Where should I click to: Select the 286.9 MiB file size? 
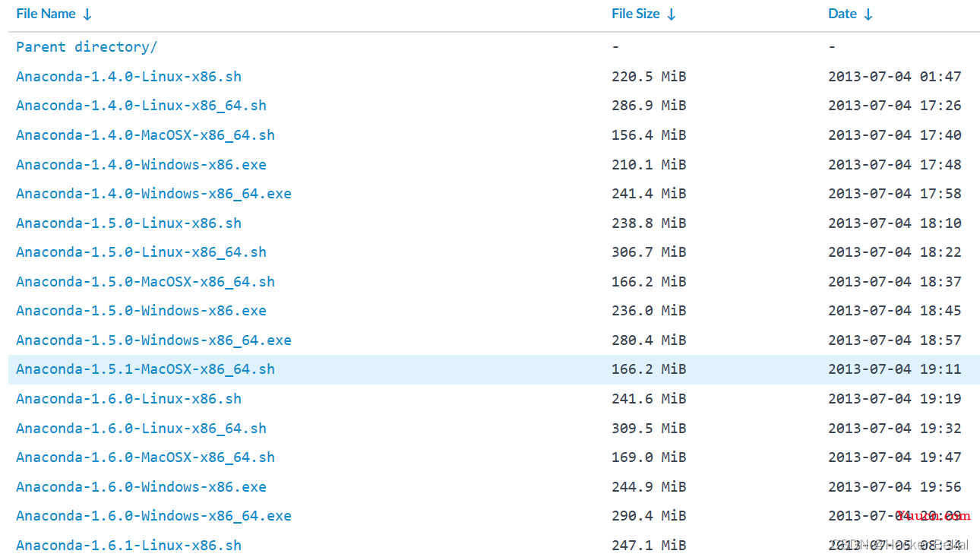pyautogui.click(x=649, y=106)
